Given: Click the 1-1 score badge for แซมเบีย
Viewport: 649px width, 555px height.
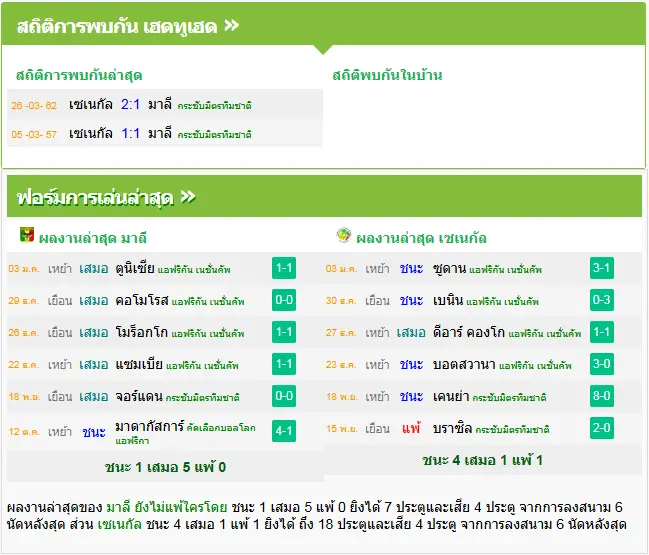Looking at the screenshot, I should point(284,364).
